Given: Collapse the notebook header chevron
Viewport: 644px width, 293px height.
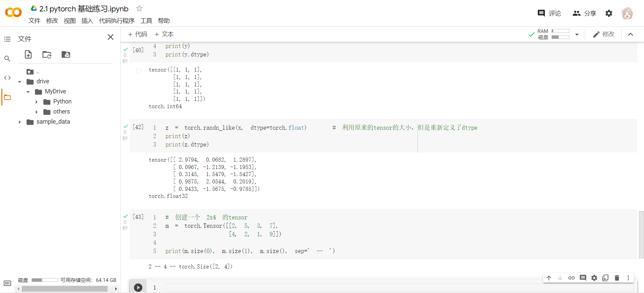Looking at the screenshot, I should [x=631, y=34].
